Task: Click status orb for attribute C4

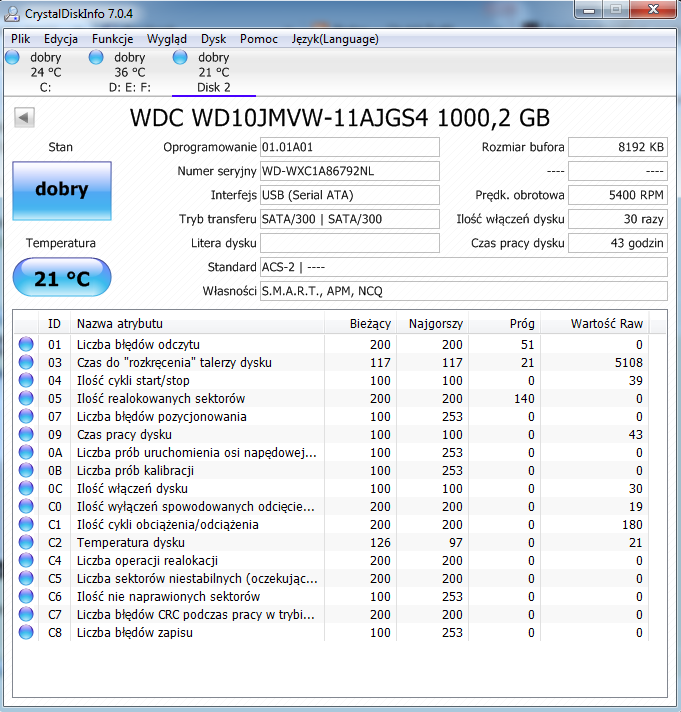Action: tap(26, 560)
